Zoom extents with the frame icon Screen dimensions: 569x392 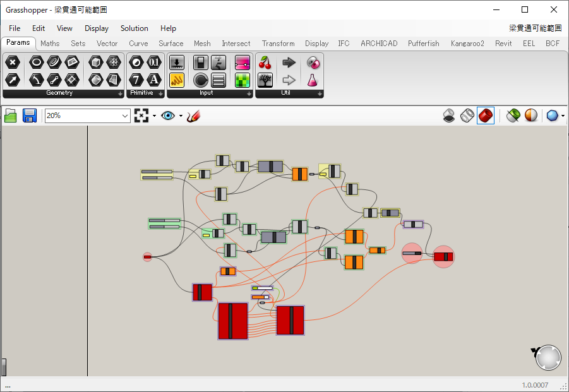coord(141,116)
